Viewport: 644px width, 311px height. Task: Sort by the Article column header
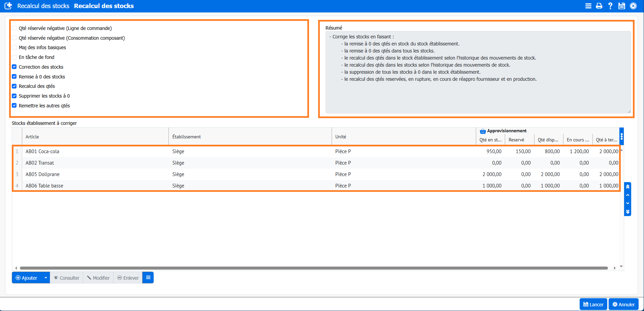tap(32, 137)
